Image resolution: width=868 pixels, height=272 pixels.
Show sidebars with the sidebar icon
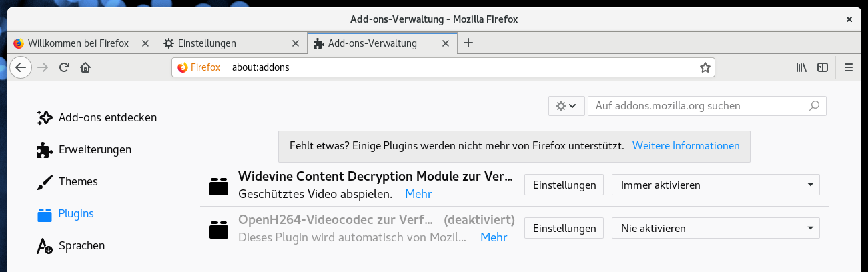coord(823,67)
